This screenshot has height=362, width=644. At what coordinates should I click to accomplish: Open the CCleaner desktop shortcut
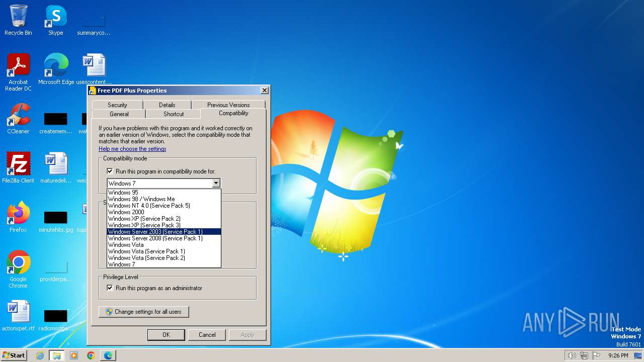coord(18,118)
